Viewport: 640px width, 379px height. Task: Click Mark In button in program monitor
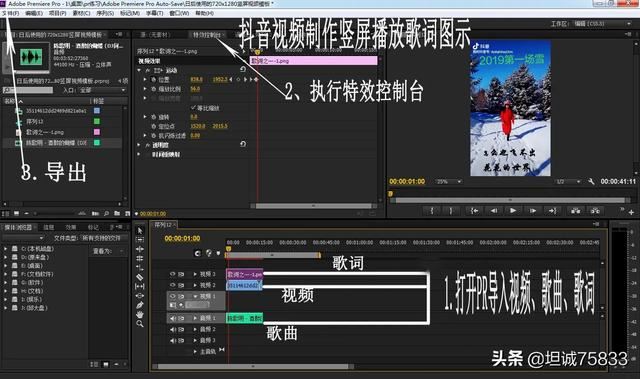pyautogui.click(x=432, y=211)
